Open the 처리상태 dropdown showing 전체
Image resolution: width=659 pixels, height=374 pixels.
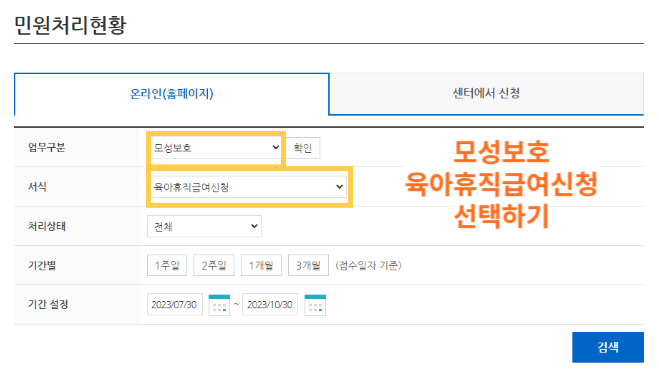(x=204, y=227)
